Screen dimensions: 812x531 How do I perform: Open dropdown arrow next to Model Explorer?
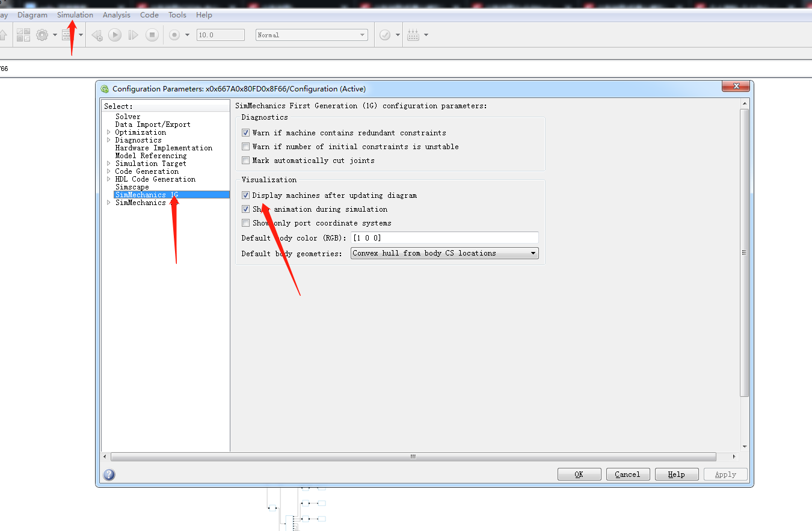coord(81,35)
